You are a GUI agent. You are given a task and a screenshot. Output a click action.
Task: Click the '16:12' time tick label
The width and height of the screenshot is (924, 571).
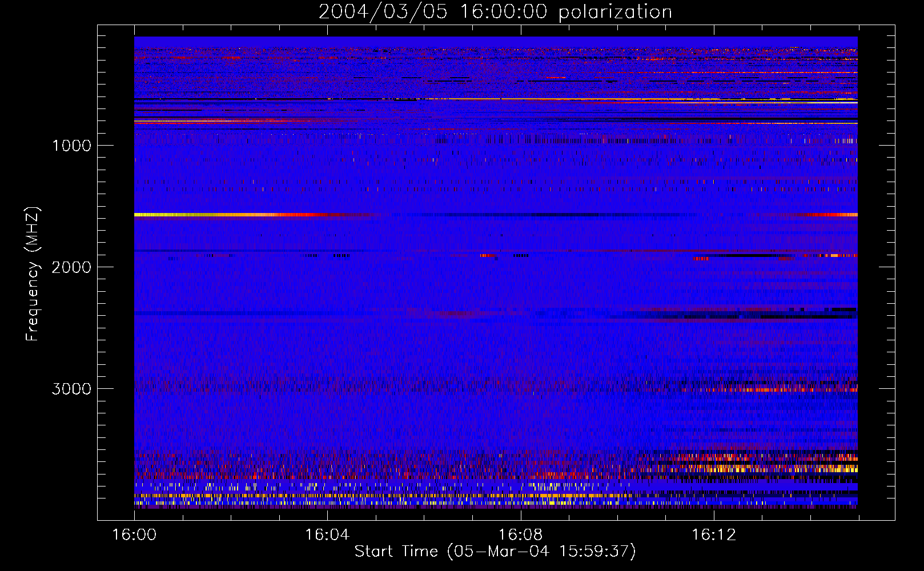pos(714,535)
